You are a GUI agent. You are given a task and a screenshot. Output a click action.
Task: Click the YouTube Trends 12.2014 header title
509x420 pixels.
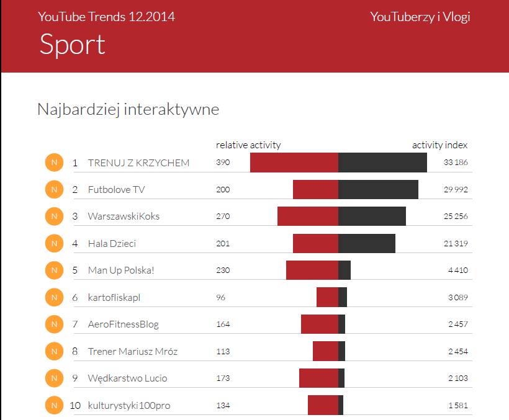(106, 17)
